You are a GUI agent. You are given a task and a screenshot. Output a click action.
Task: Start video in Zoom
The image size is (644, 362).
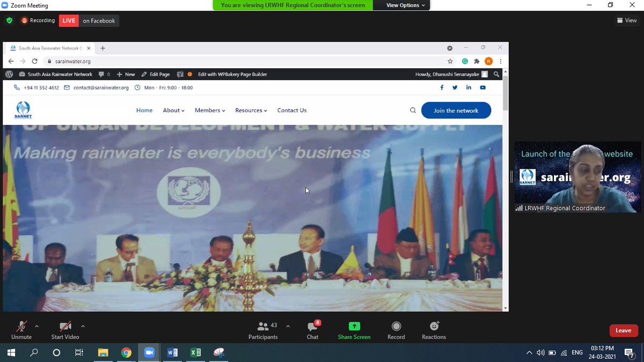(65, 330)
